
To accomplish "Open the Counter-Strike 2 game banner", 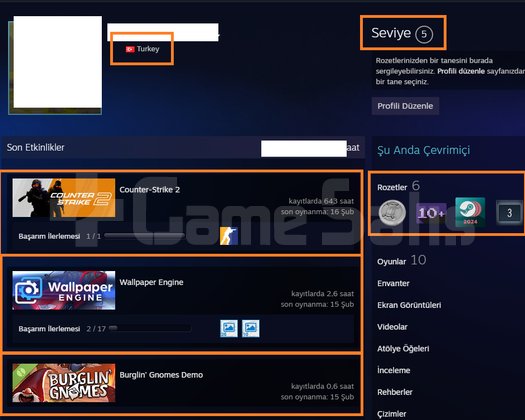I will [64, 198].
